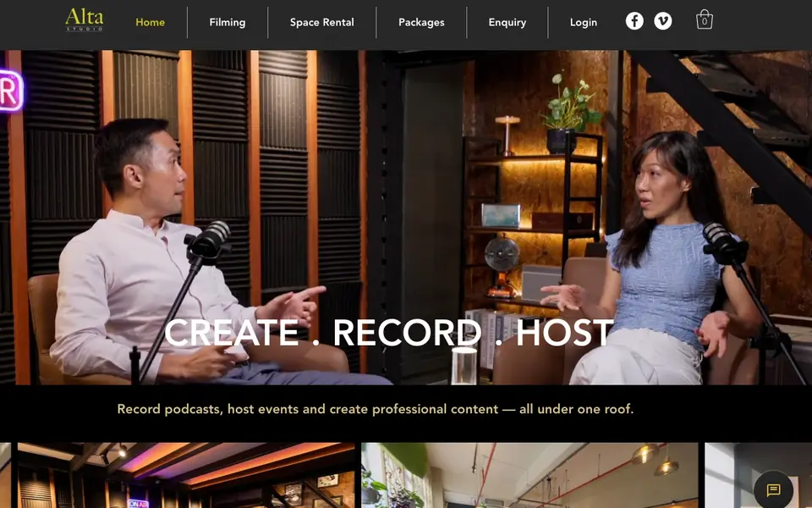Click the CREATE . RECORD . HOST headline
The width and height of the screenshot is (812, 508).
(389, 332)
